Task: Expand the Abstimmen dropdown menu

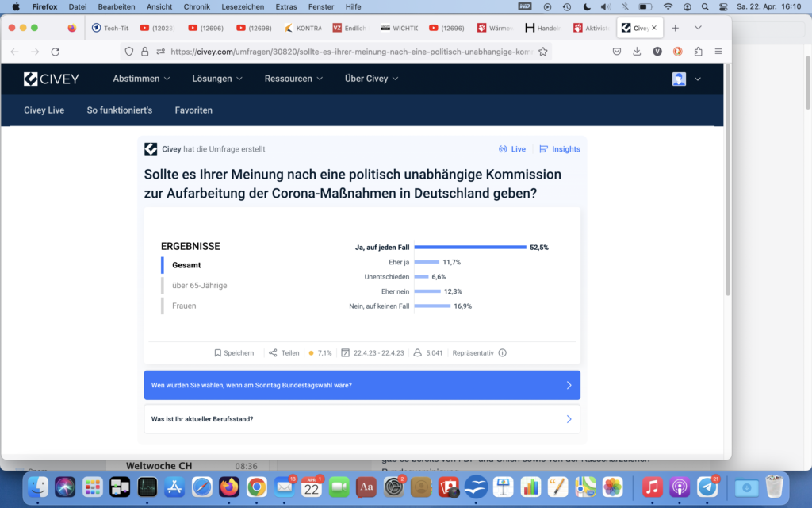Action: pos(142,79)
